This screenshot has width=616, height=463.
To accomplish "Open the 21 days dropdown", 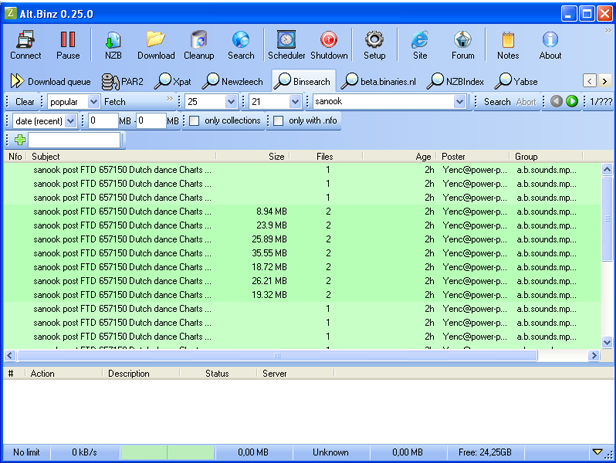I will pos(295,102).
